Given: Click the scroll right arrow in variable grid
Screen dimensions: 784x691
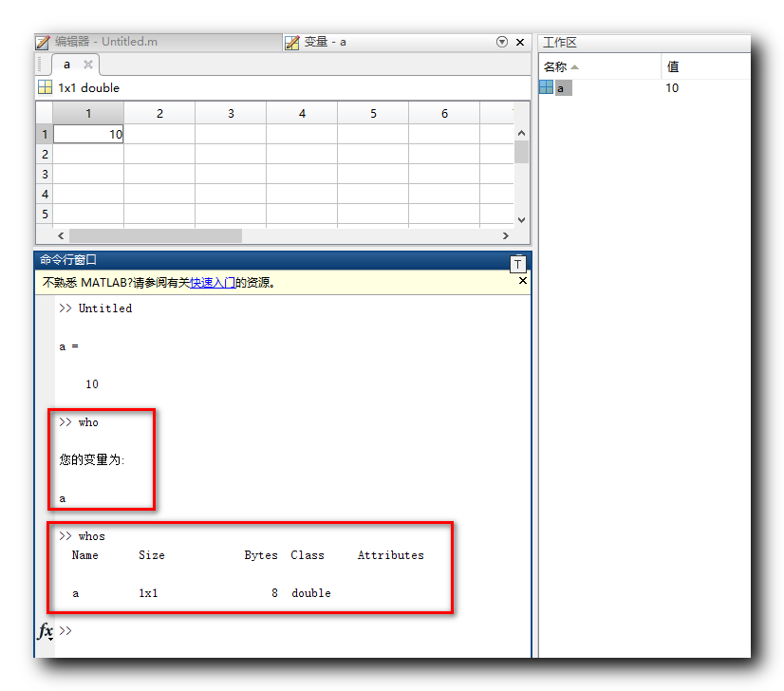Looking at the screenshot, I should coord(506,235).
